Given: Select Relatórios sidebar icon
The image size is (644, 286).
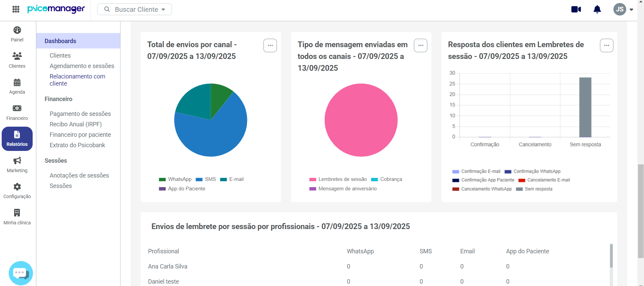Looking at the screenshot, I should pyautogui.click(x=17, y=139).
